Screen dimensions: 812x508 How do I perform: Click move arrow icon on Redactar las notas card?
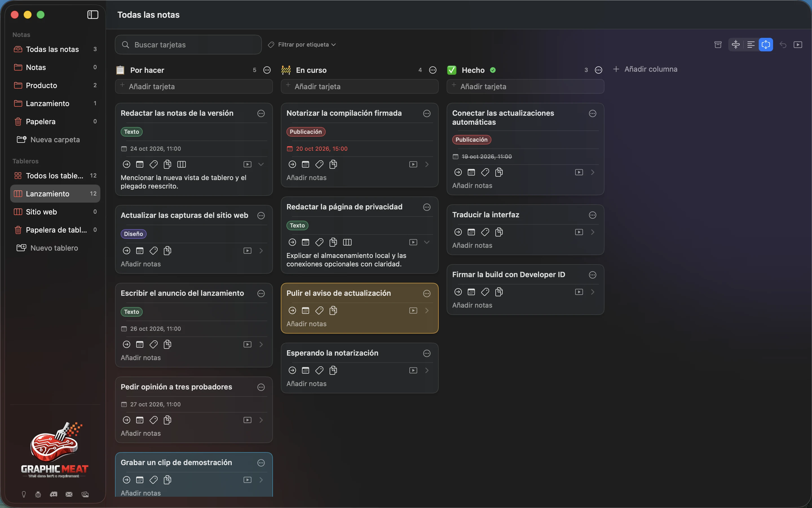pyautogui.click(x=127, y=164)
